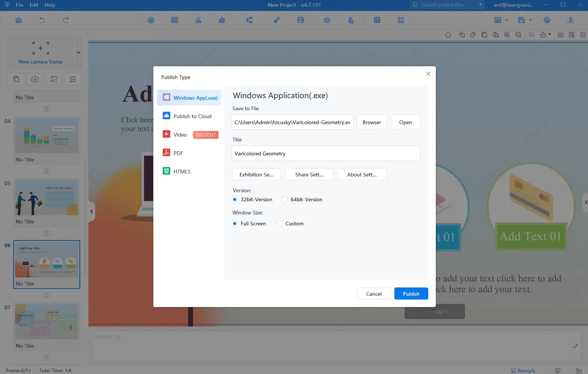The width and height of the screenshot is (588, 374).
Task: Select frame 05 thumbnail with handshake
Action: [47, 198]
